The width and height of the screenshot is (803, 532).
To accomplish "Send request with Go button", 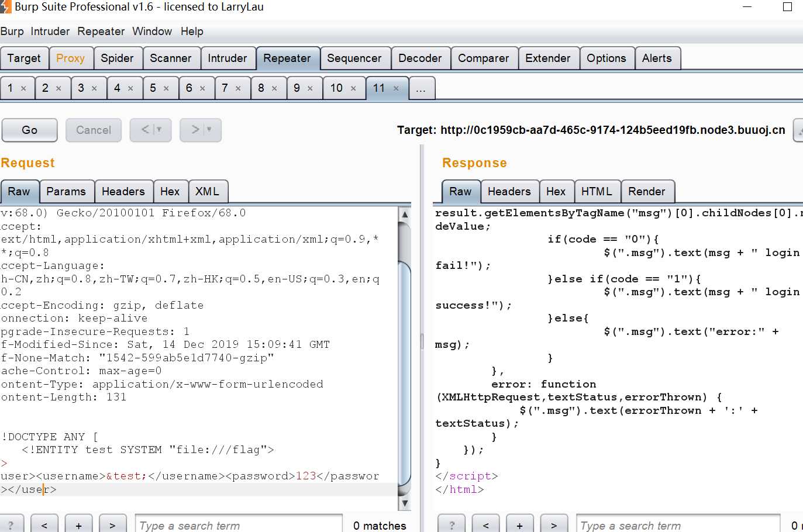I will pos(30,130).
